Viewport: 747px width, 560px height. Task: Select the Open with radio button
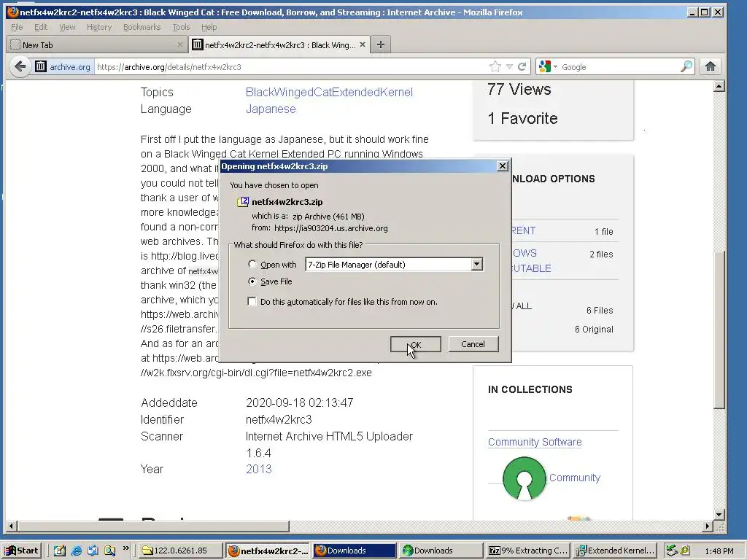[x=252, y=264]
